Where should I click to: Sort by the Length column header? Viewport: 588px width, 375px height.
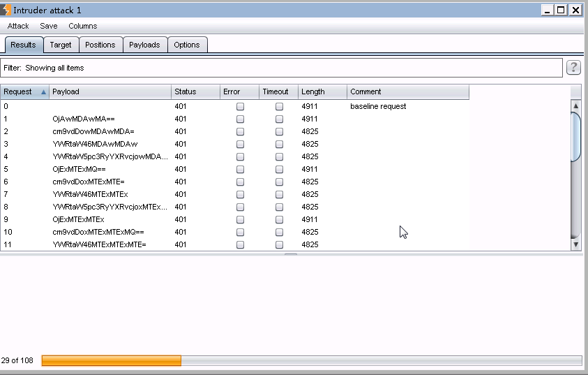pyautogui.click(x=322, y=92)
